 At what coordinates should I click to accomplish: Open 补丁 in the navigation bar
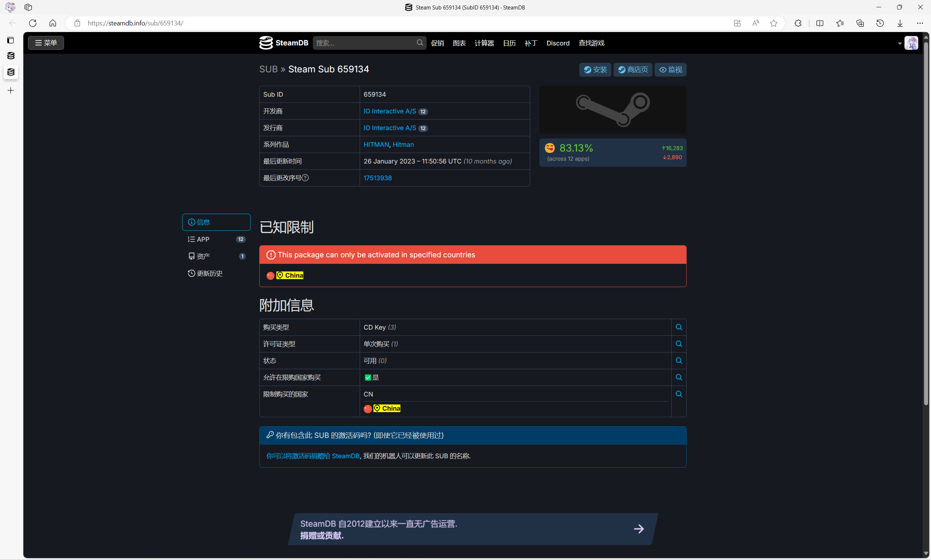531,43
